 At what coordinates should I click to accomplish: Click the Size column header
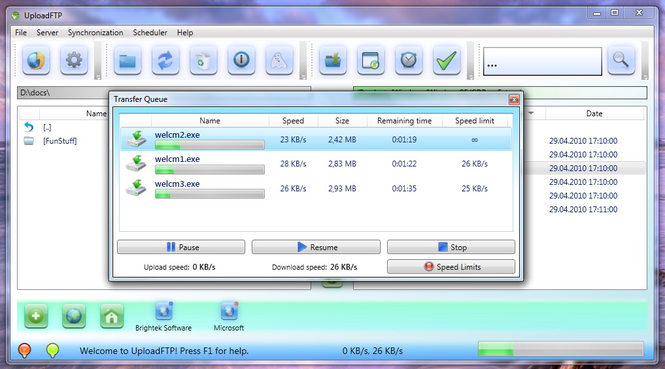[x=342, y=120]
